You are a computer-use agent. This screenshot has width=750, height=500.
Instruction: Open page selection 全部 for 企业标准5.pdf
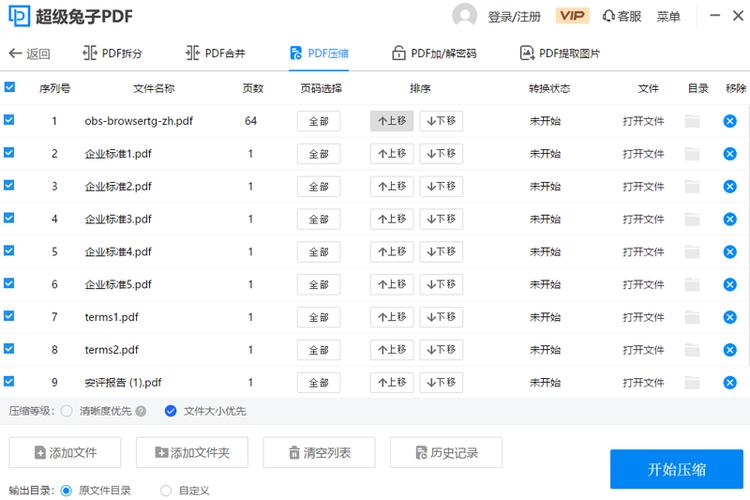tap(319, 284)
